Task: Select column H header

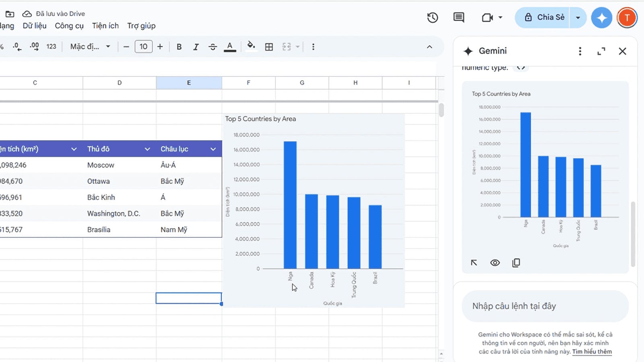Action: [x=355, y=82]
